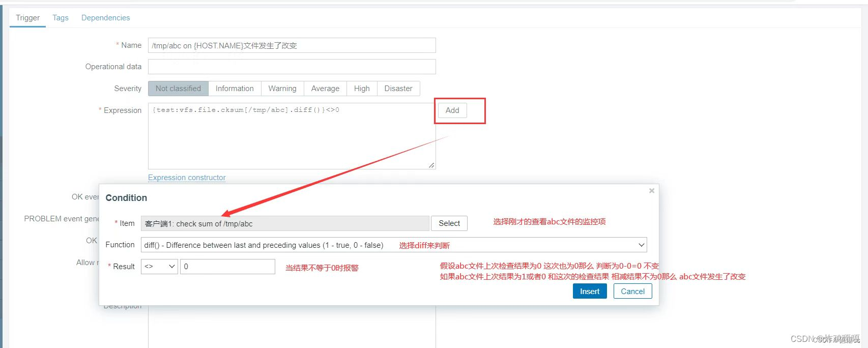Click the Expression label

[x=123, y=110]
